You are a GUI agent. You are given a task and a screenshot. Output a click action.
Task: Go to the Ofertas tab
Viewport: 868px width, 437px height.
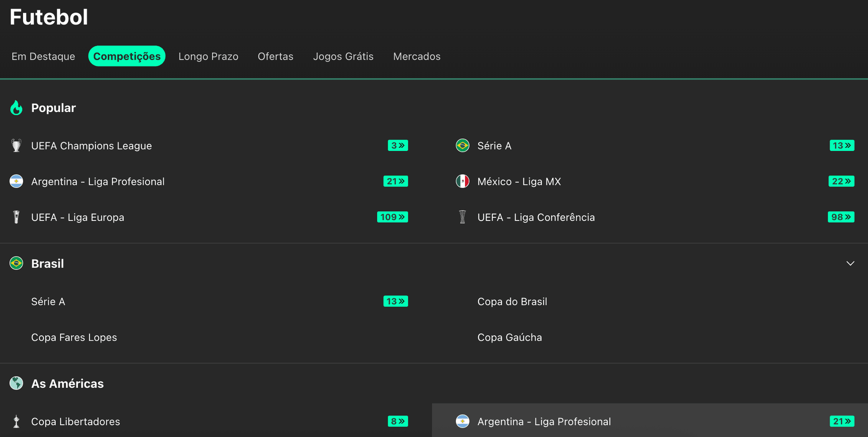pos(275,56)
